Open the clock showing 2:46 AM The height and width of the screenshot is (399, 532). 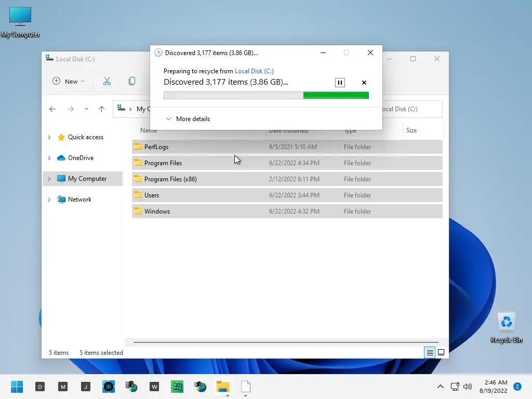click(x=494, y=387)
